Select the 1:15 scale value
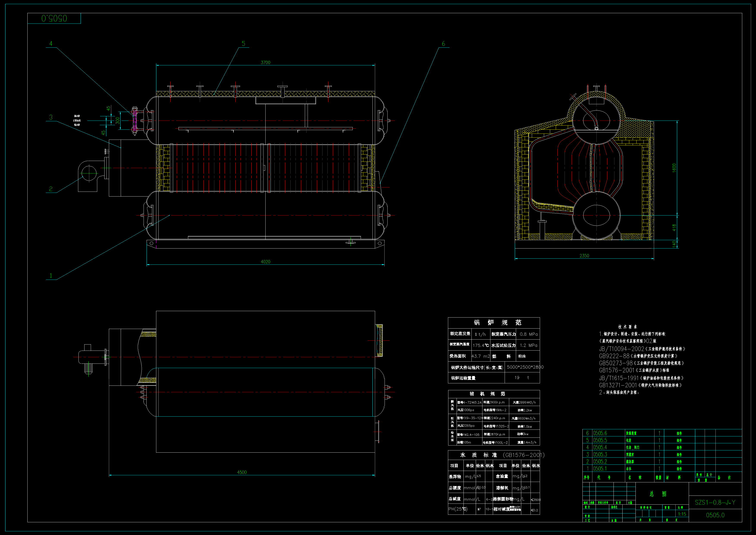 [682, 514]
